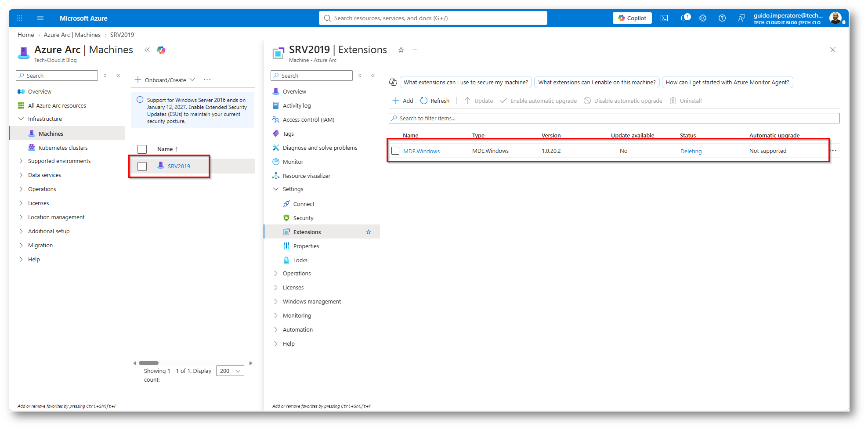The height and width of the screenshot is (430, 868).
Task: Ask 'How can I get started with Azure Monitor Agent?'
Action: pos(727,82)
